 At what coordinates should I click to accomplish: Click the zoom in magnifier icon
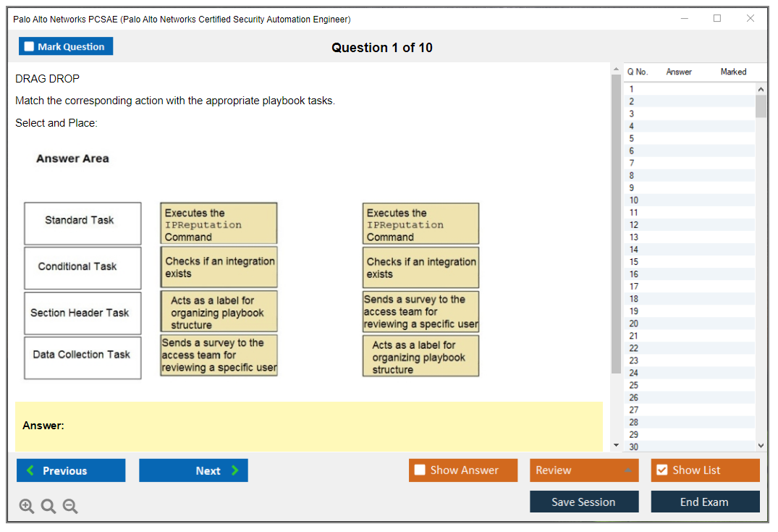(x=27, y=507)
